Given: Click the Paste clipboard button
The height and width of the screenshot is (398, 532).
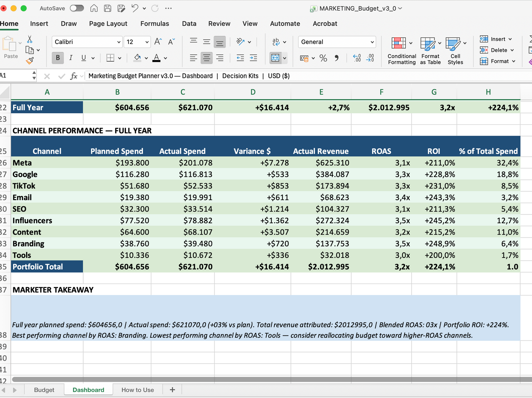Looking at the screenshot, I should pos(11,48).
